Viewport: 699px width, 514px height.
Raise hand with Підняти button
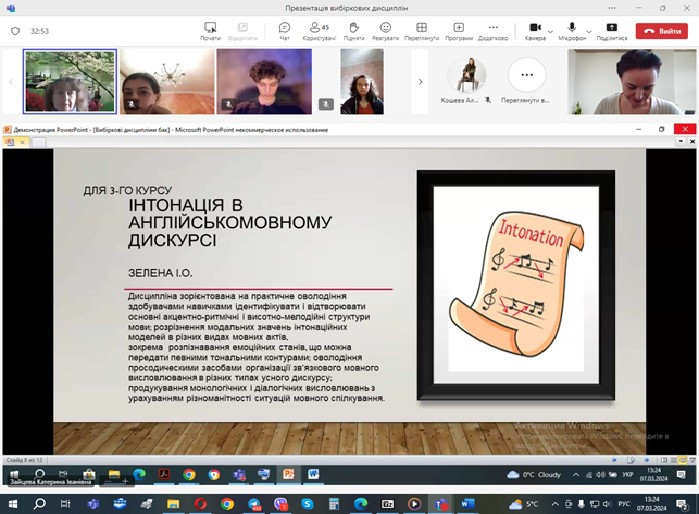pos(354,30)
